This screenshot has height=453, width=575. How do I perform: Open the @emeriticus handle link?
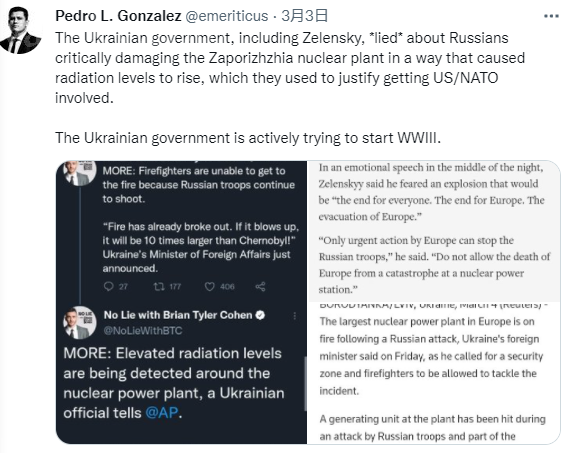click(227, 16)
